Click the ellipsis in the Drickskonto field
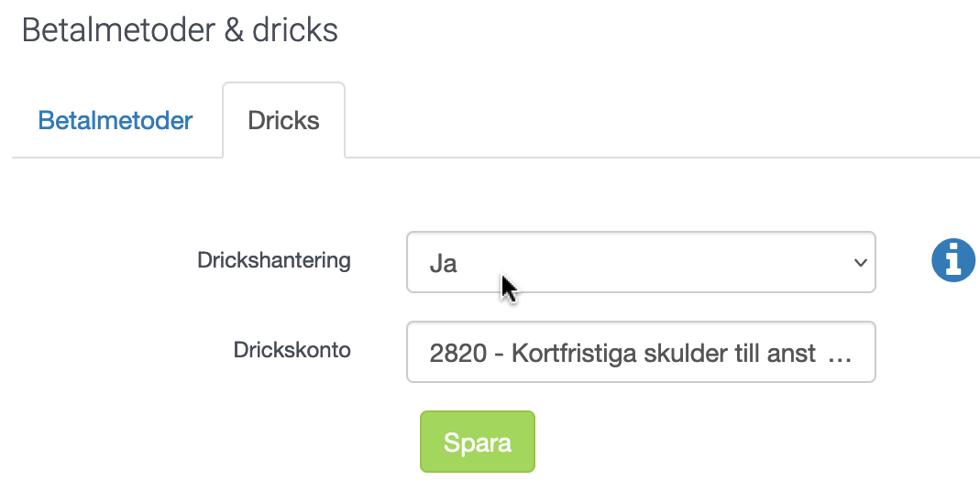980x492 pixels. [x=839, y=357]
